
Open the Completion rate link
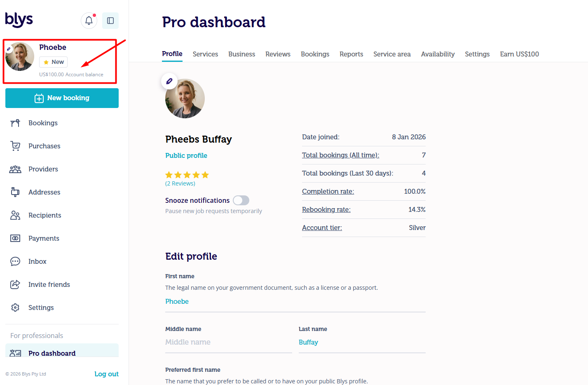[328, 191]
